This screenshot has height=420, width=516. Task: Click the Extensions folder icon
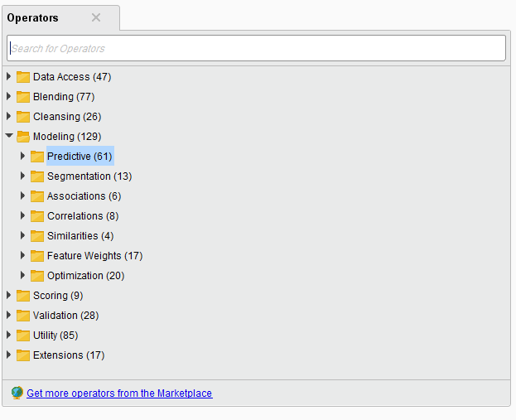point(23,355)
